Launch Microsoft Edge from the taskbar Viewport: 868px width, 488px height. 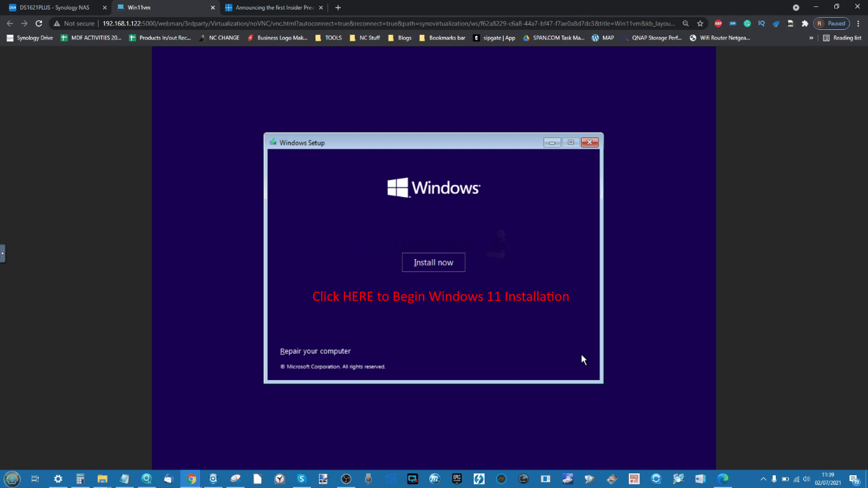coord(722,478)
